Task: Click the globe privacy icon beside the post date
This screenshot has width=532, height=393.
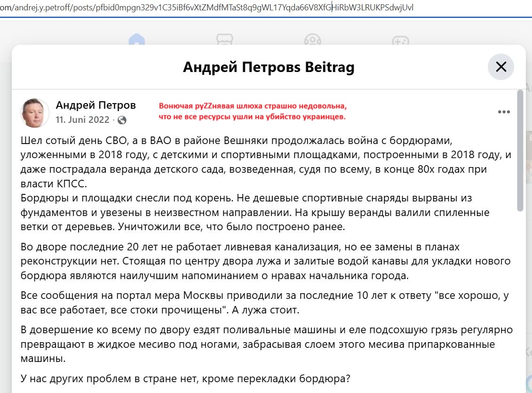Action: (122, 120)
